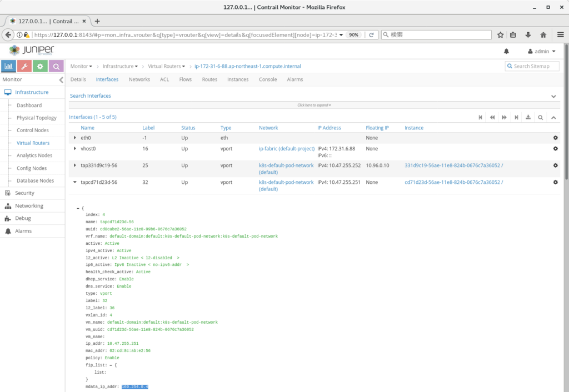Expand the Search Interfaces panel chevron
The image size is (569, 392).
click(553, 96)
